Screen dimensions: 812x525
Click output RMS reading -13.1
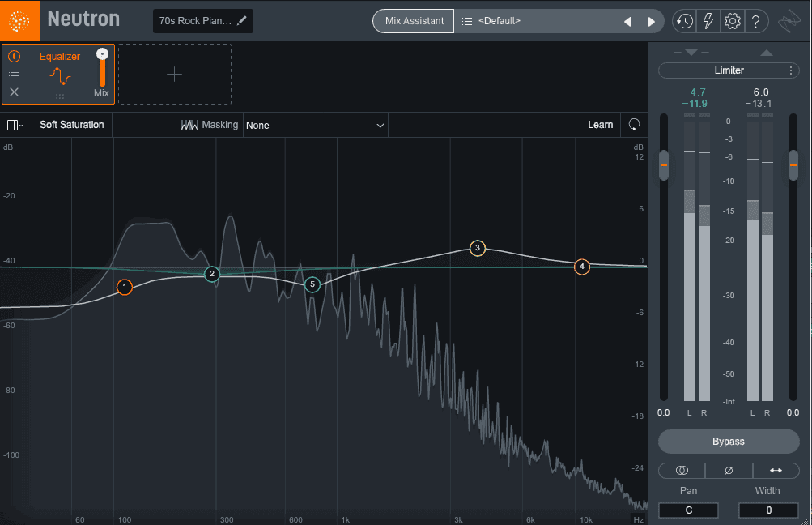pos(758,104)
